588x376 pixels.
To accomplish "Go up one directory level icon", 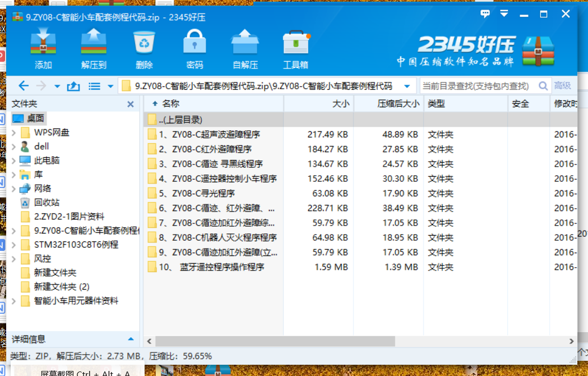I will click(x=73, y=86).
